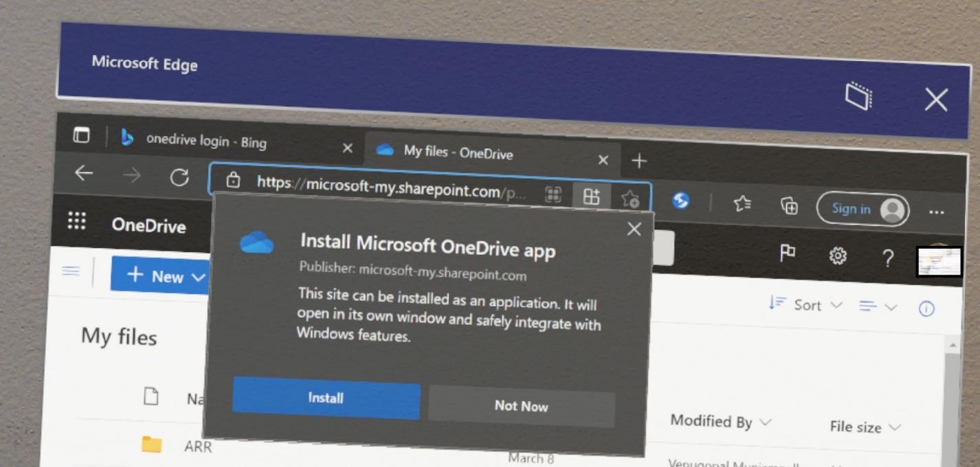Image resolution: width=980 pixels, height=467 pixels.
Task: Click Install to add the OneDrive app
Action: (x=325, y=397)
